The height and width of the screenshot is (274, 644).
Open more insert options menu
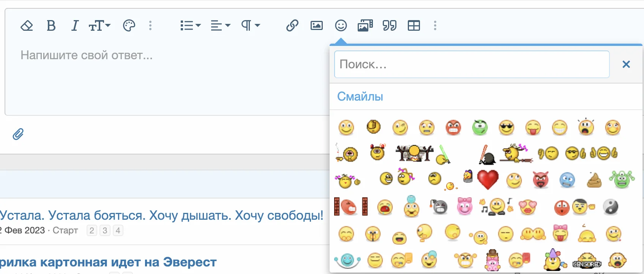click(435, 26)
